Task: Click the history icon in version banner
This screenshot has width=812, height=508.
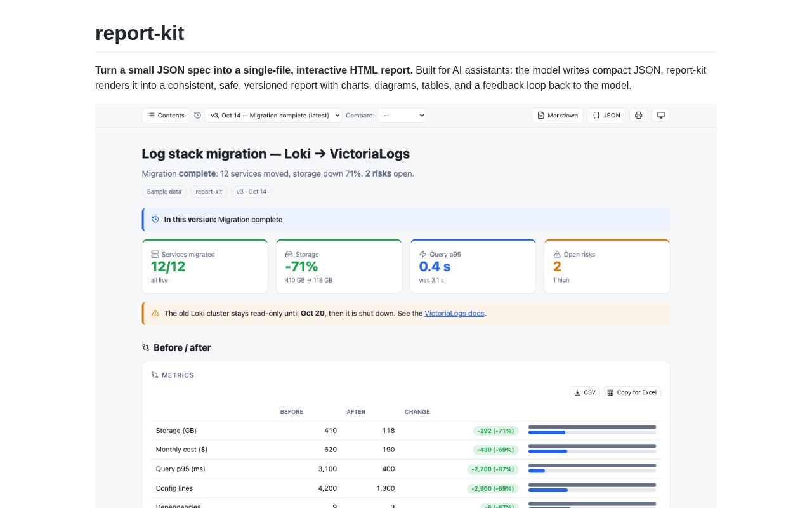Action: (x=155, y=219)
